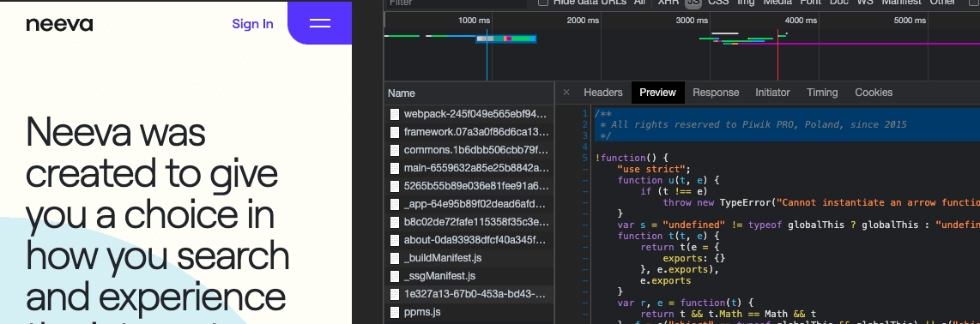Toggle the Hide data URLs checkbox
This screenshot has height=324, width=980.
(543, 3)
